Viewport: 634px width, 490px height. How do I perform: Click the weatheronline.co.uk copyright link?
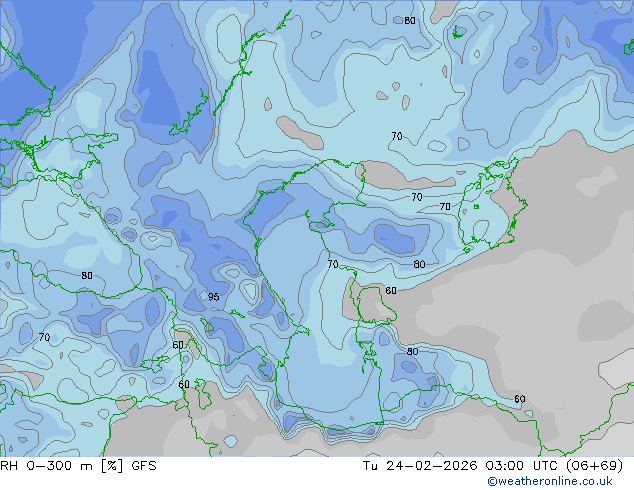click(550, 481)
